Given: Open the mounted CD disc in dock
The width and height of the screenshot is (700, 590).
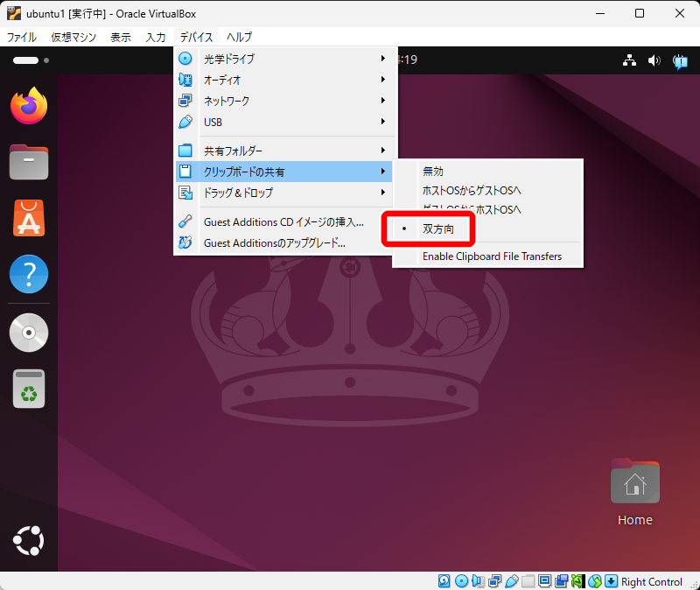Looking at the screenshot, I should click(29, 333).
